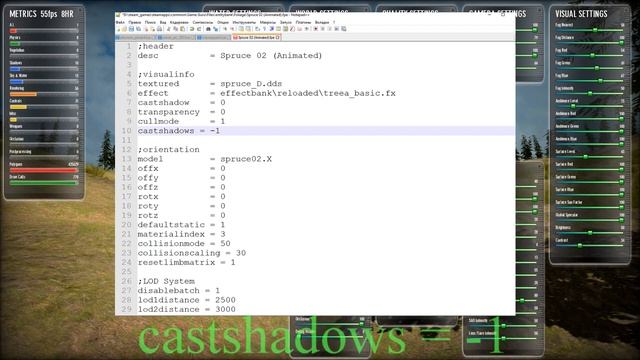The width and height of the screenshot is (640, 360).
Task: Click the Stop Recording macro icon
Action: click(323, 29)
